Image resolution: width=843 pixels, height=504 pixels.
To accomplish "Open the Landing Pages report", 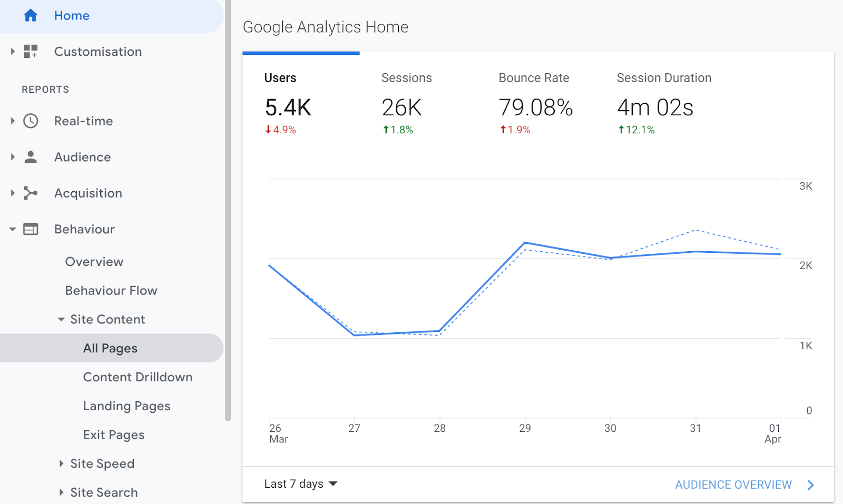I will pyautogui.click(x=126, y=406).
